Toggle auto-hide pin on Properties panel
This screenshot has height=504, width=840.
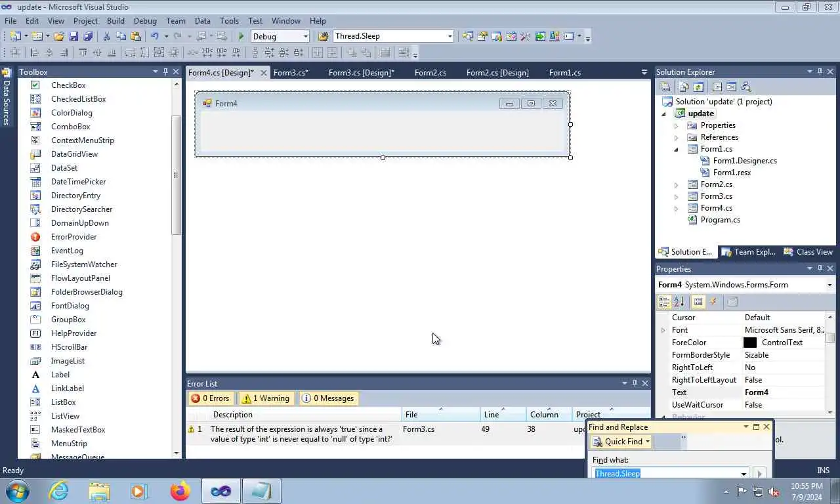pyautogui.click(x=820, y=268)
